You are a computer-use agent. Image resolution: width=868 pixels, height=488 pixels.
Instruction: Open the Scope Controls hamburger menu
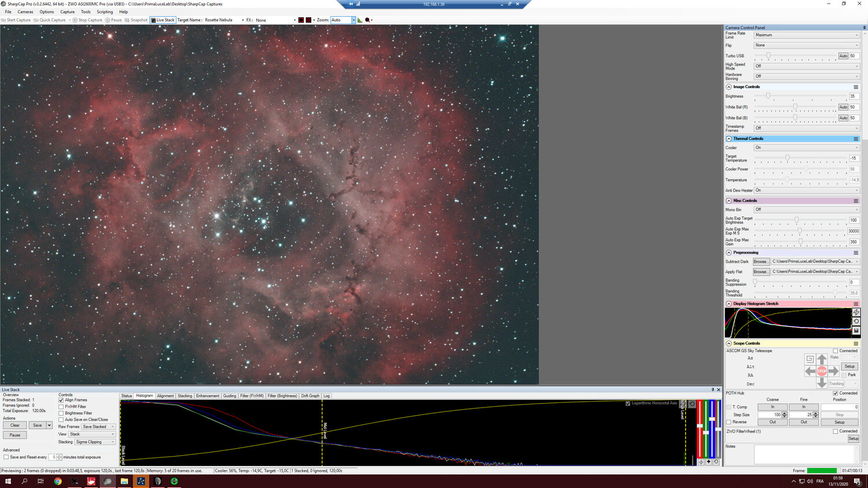(856, 344)
